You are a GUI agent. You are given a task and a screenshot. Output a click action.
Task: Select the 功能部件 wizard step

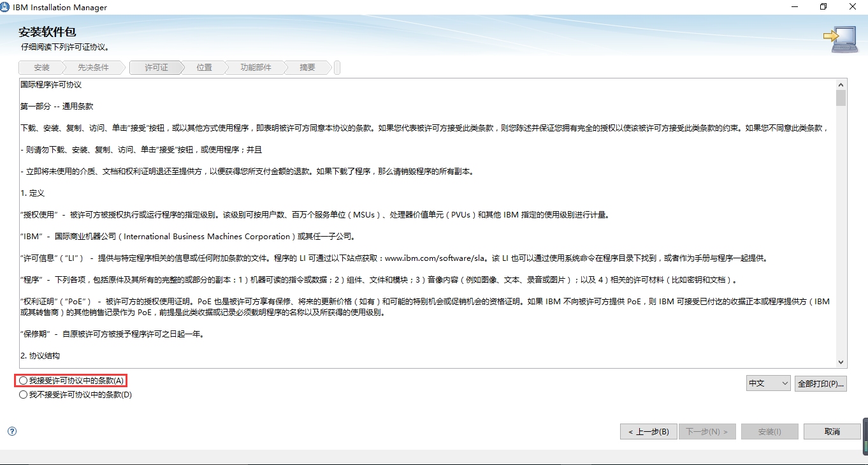click(256, 68)
